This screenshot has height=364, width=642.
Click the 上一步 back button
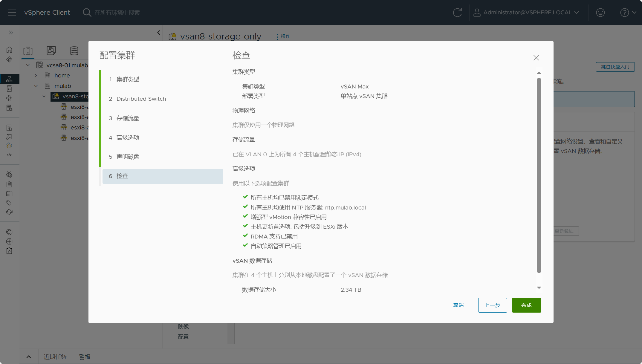[x=493, y=305]
